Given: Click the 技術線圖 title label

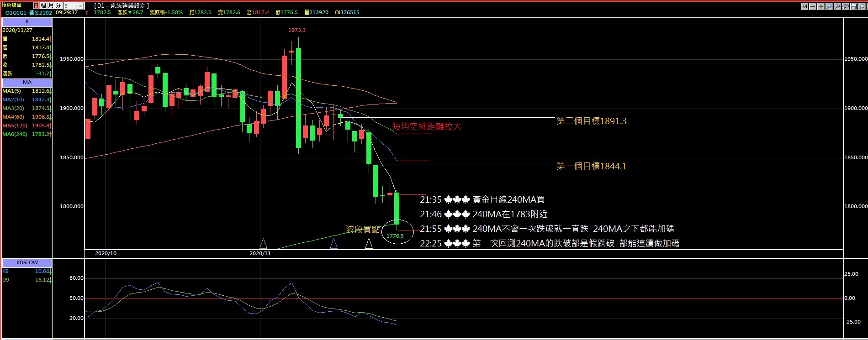Looking at the screenshot, I should [11, 5].
